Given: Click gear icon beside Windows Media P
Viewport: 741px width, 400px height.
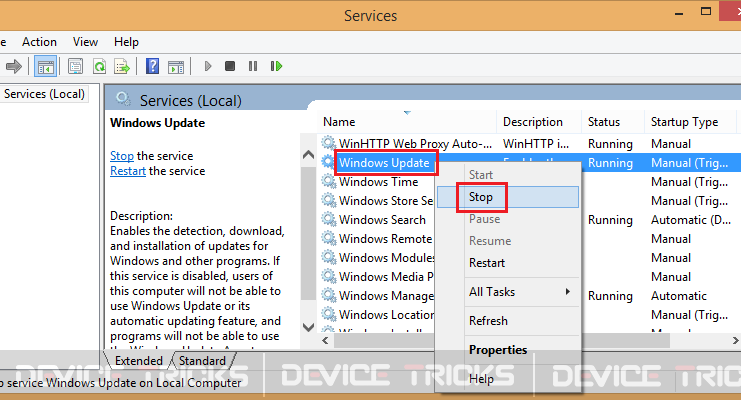Looking at the screenshot, I should pyautogui.click(x=328, y=276).
